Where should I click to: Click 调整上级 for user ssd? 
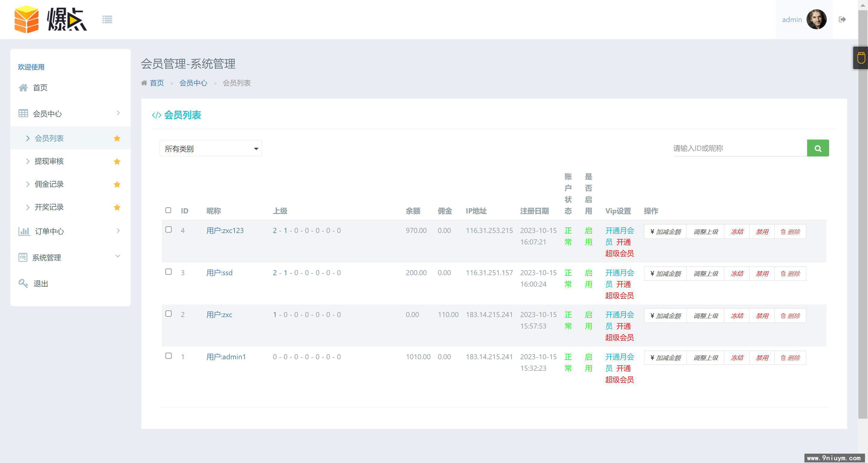point(706,274)
